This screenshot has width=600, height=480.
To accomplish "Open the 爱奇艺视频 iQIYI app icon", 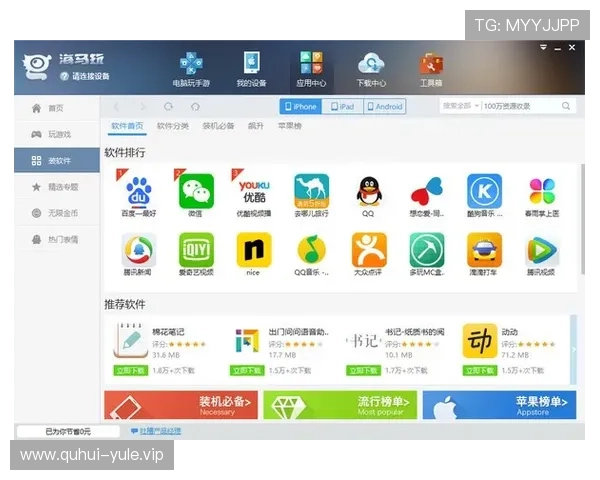I will tap(196, 250).
